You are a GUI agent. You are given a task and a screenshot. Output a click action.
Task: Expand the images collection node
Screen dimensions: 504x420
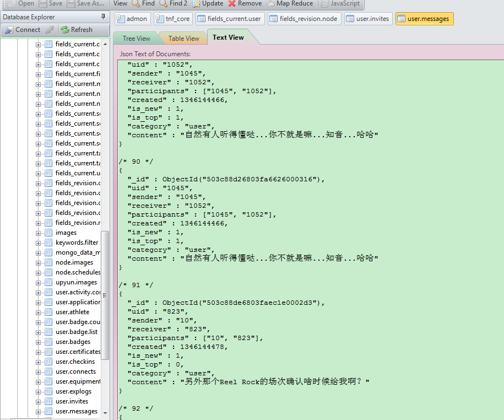pos(38,233)
